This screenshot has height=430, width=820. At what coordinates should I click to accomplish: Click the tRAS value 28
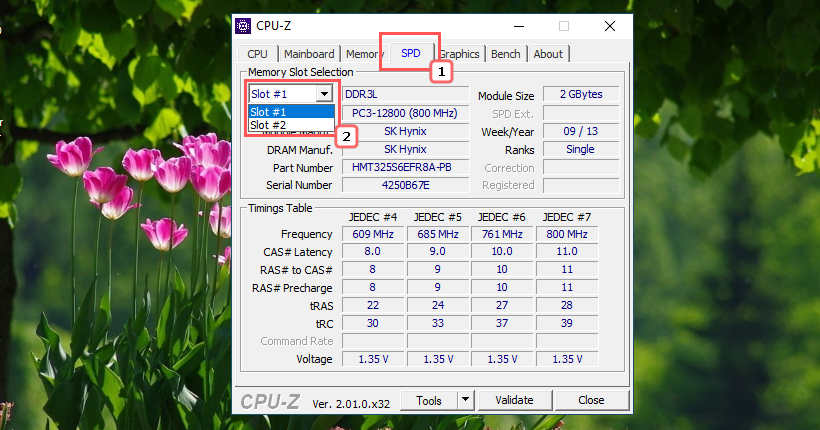coord(567,305)
